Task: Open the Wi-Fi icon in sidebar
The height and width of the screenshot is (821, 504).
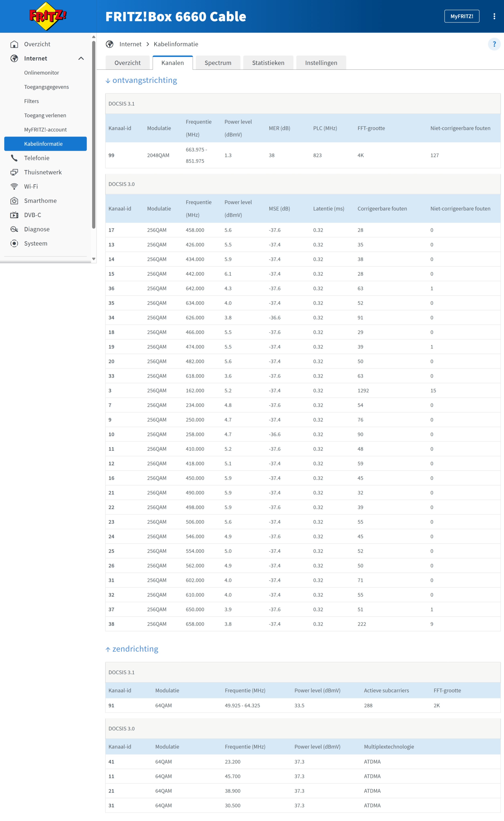Action: (x=14, y=187)
